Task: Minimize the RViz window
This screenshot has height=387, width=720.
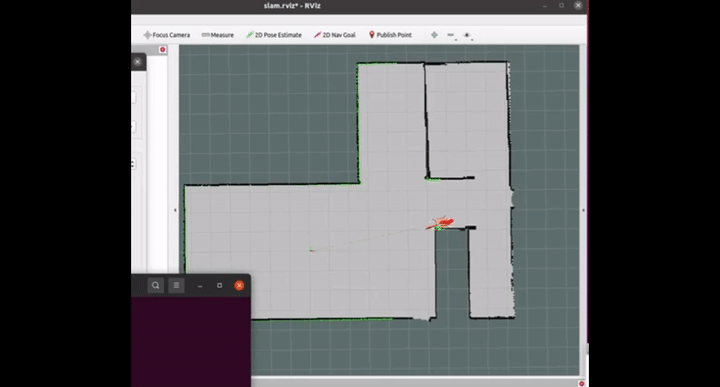Action: pyautogui.click(x=545, y=6)
